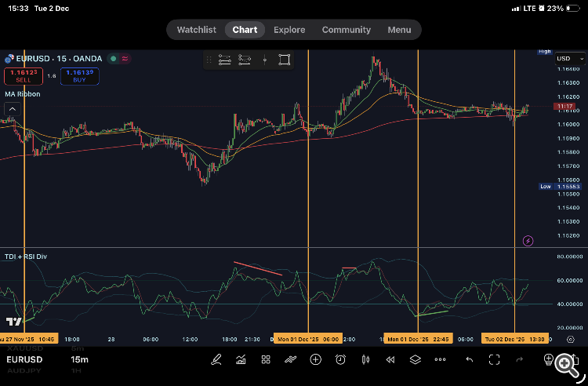Open the Community tab

pos(346,30)
